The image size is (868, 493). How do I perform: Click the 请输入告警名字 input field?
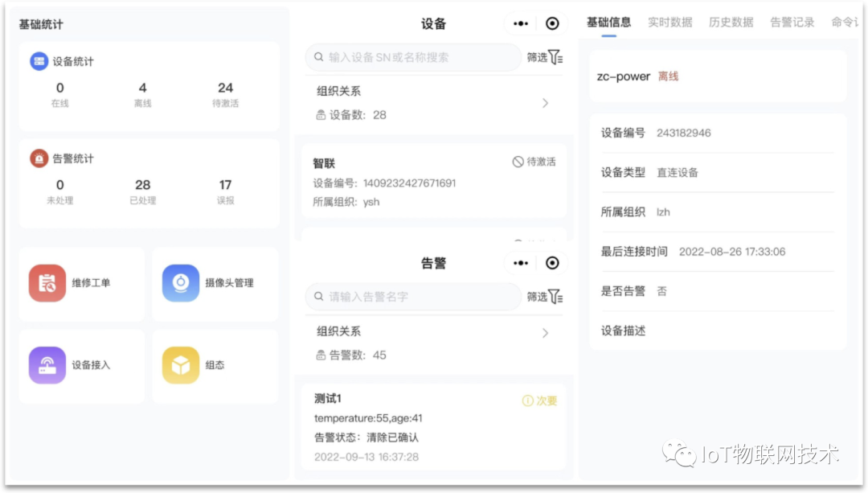coord(413,296)
